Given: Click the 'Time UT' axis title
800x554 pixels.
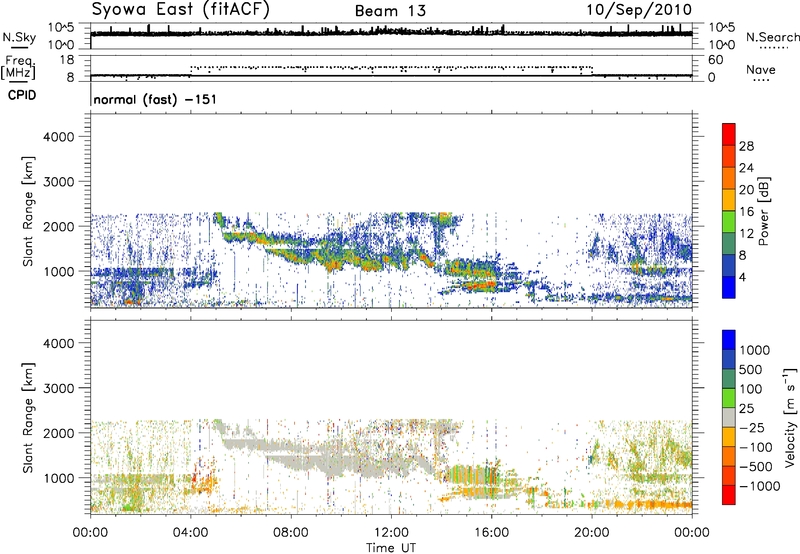Looking at the screenshot, I should [x=391, y=548].
